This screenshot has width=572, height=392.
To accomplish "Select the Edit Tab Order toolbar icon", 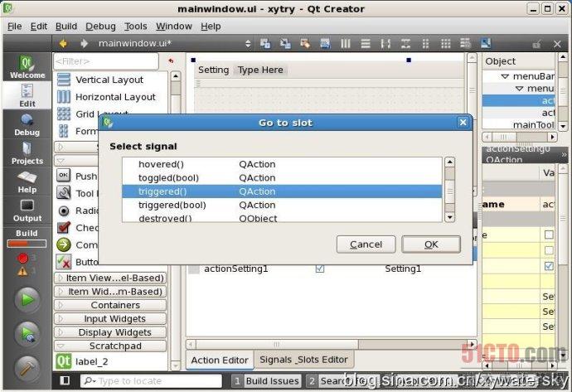I will (326, 44).
